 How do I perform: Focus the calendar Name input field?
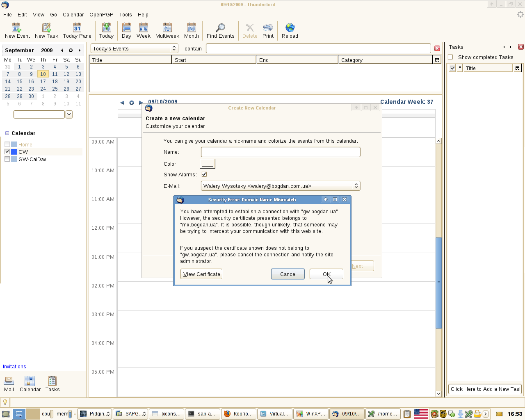point(281,152)
